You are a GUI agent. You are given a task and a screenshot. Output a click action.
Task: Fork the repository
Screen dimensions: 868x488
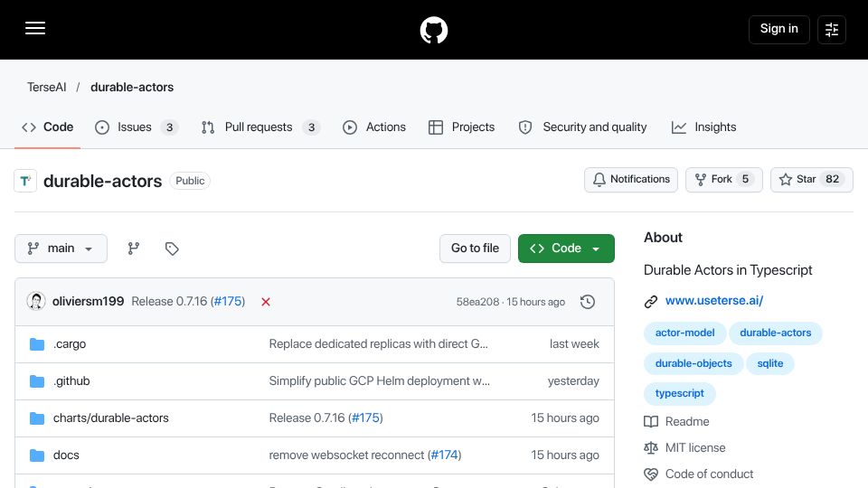point(724,179)
